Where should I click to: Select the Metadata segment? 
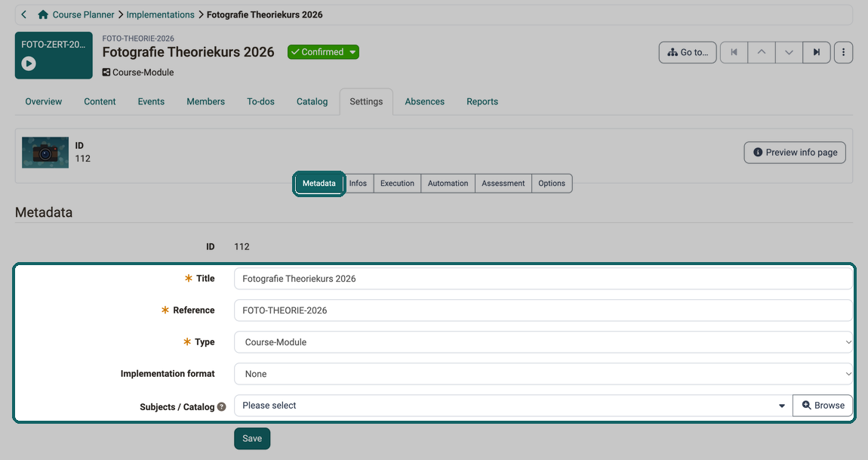click(319, 184)
